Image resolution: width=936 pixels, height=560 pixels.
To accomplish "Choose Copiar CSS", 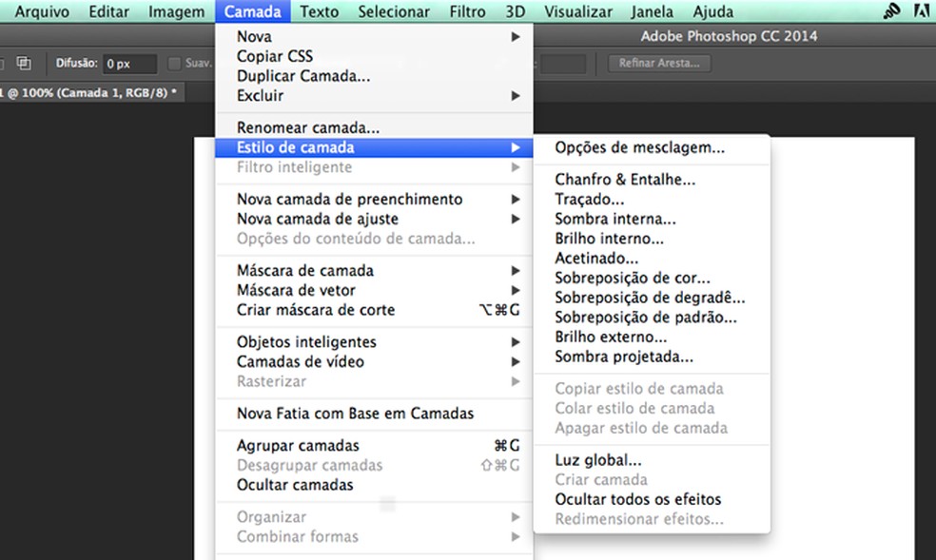I will [x=374, y=56].
